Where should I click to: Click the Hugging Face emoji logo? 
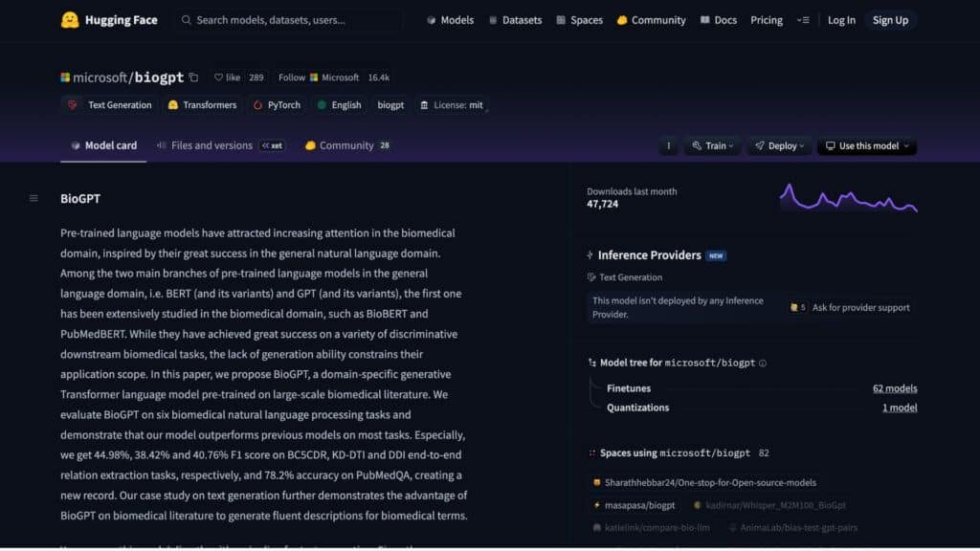(69, 20)
